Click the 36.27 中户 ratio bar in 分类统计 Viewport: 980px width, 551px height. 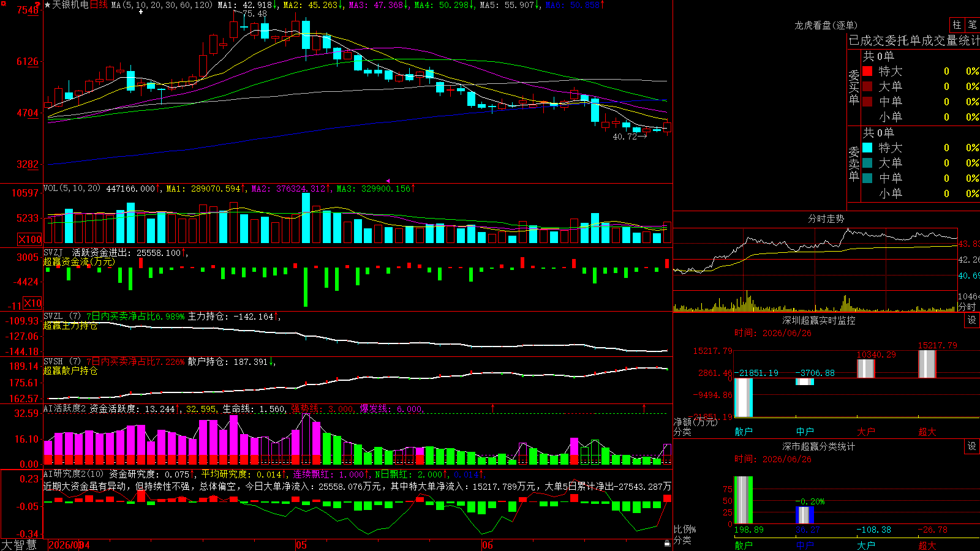click(x=805, y=515)
